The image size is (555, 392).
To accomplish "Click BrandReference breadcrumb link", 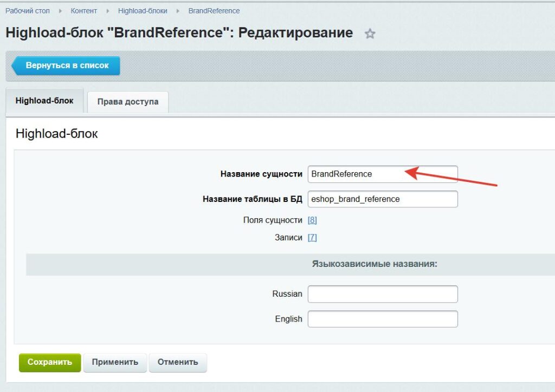I will click(214, 11).
